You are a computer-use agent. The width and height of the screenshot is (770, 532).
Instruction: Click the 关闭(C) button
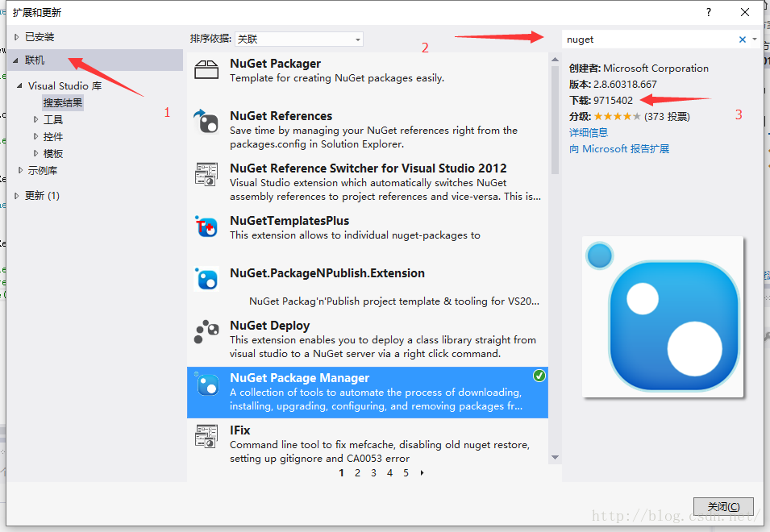[x=723, y=506]
